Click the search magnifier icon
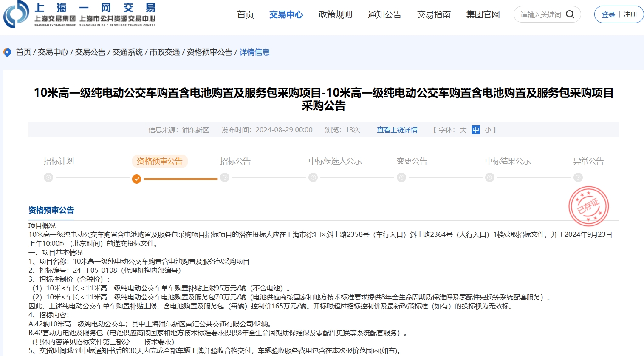The image size is (644, 356). click(x=570, y=14)
